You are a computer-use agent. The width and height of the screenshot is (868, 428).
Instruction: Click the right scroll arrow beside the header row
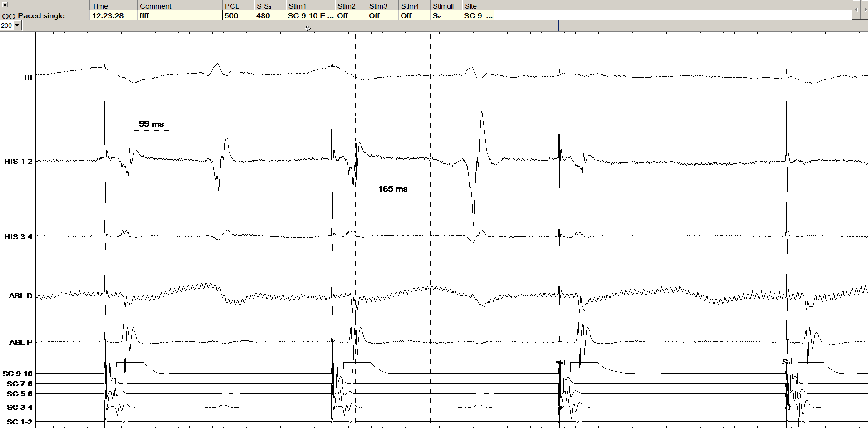click(864, 9)
